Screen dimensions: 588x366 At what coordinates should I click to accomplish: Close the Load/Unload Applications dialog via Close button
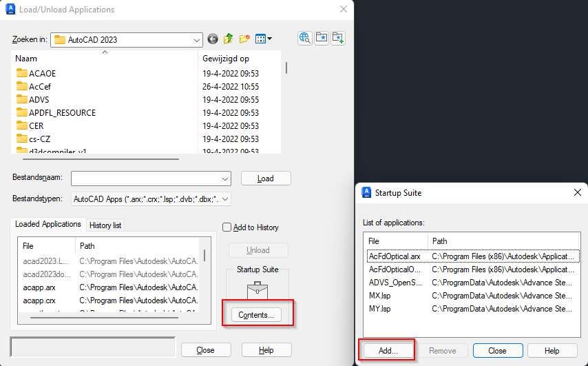coord(205,350)
